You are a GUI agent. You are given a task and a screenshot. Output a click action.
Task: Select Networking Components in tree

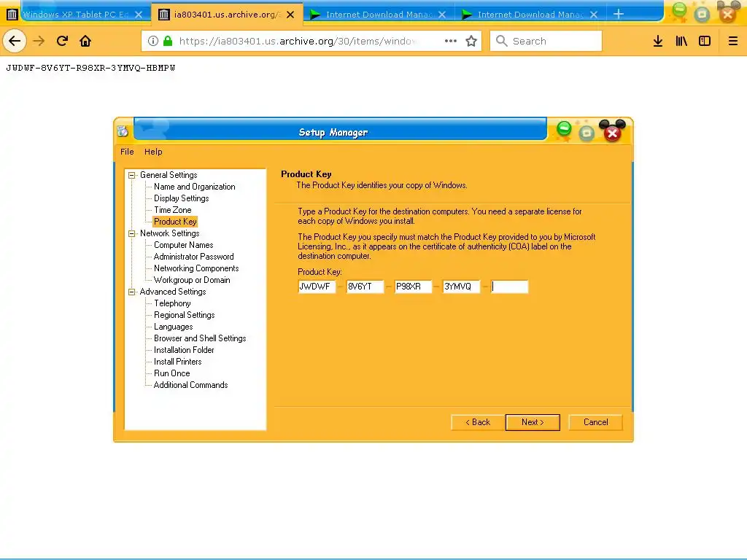coord(196,268)
